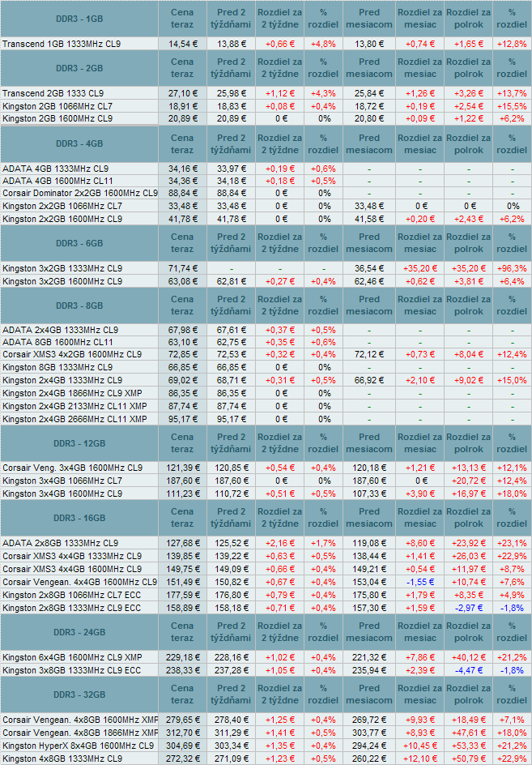532x765 pixels.
Task: Select Corsair Dominator 2x2GB 1600MHz CL9 name
Action: (x=80, y=193)
